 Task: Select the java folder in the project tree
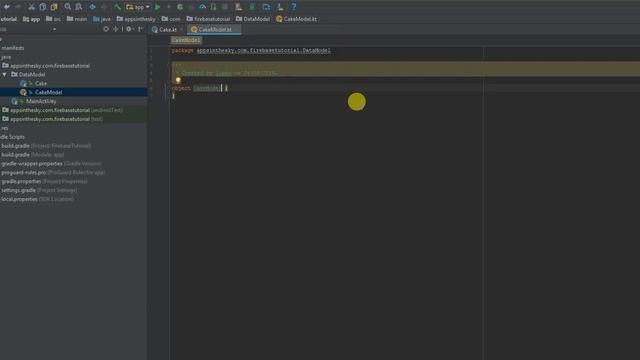pyautogui.click(x=6, y=57)
